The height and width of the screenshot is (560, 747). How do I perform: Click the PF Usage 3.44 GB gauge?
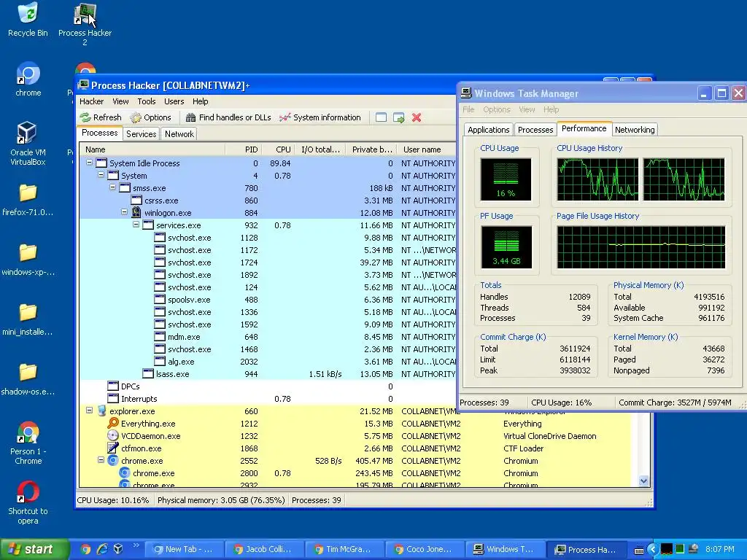coord(506,247)
